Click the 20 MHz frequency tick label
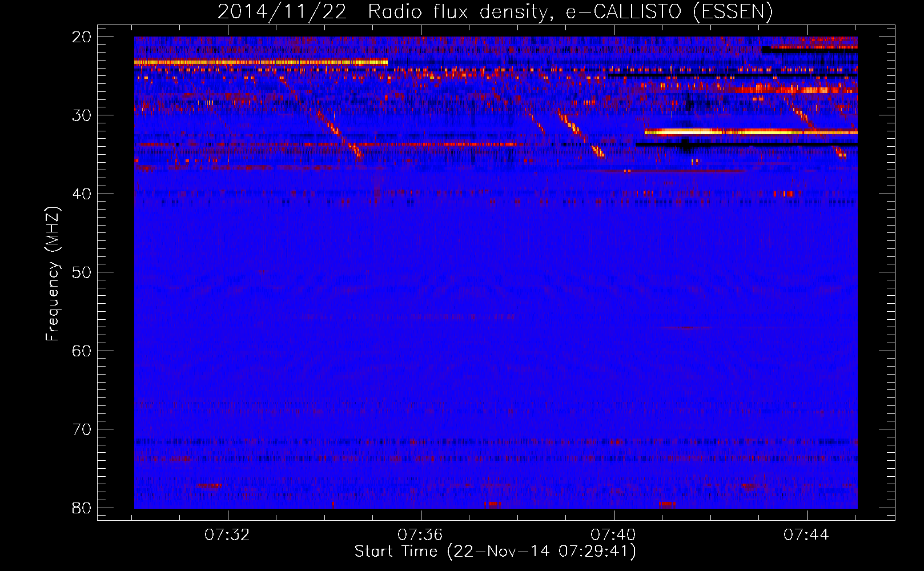The image size is (924, 571). pos(82,37)
